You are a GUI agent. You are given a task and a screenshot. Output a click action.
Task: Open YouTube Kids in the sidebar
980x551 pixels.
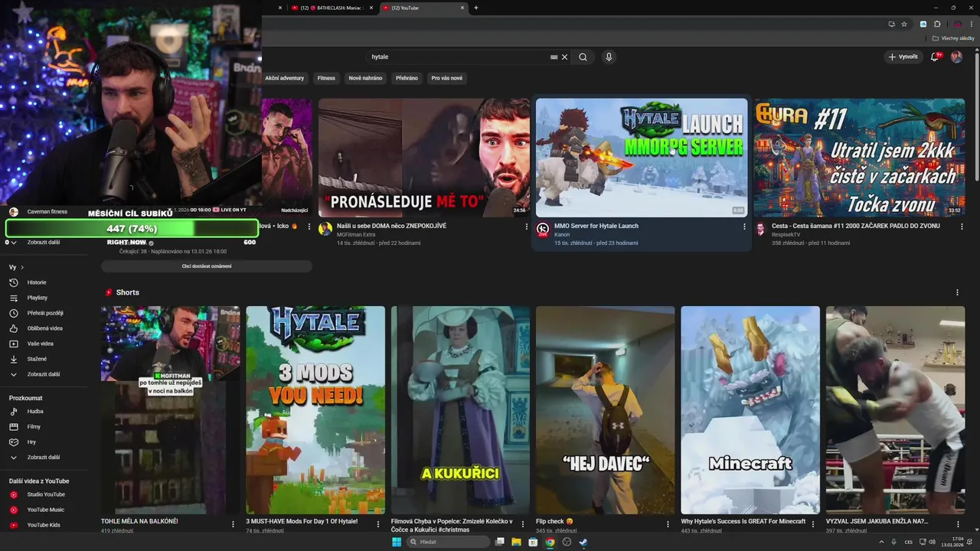[x=44, y=525]
